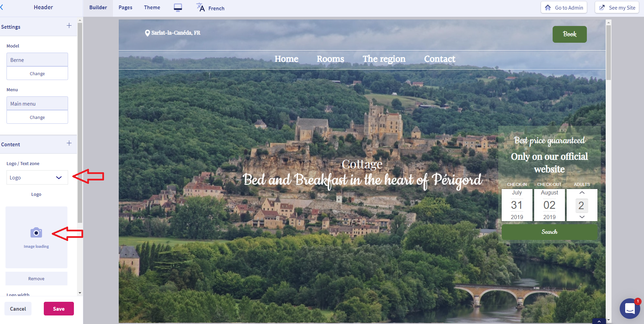Viewport: 644px width, 324px height.
Task: Open the Pages tab
Action: click(x=125, y=8)
